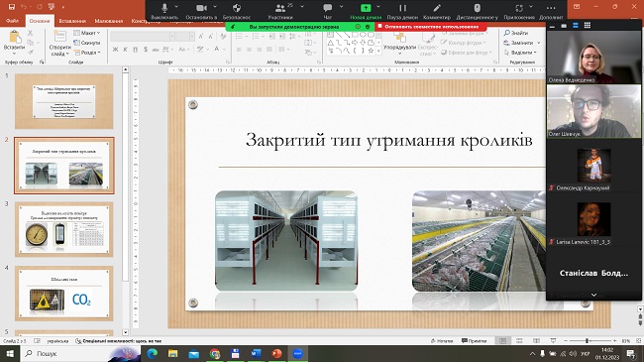Expand Participants options arrow in Zoom
Viewport: 644px width, 362px height.
tap(302, 7)
